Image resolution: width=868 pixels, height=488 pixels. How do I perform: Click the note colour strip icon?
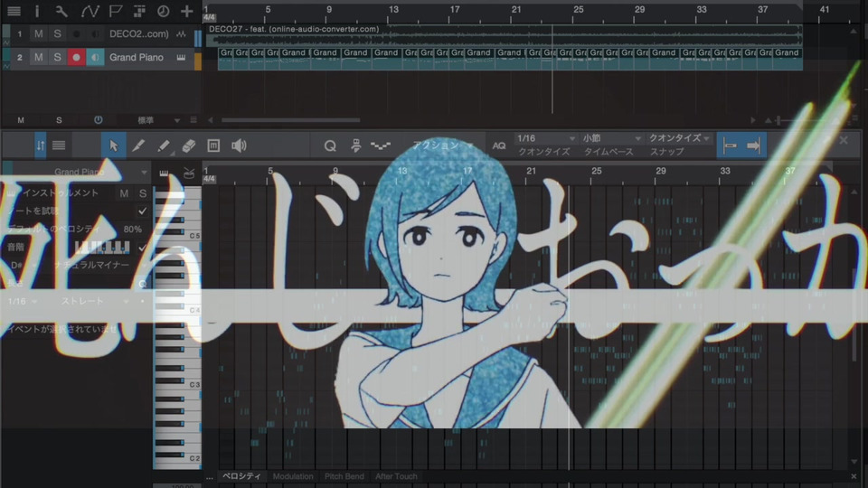[381, 145]
